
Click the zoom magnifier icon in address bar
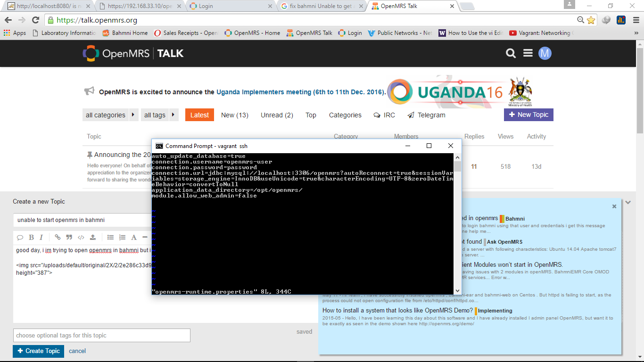tap(581, 20)
